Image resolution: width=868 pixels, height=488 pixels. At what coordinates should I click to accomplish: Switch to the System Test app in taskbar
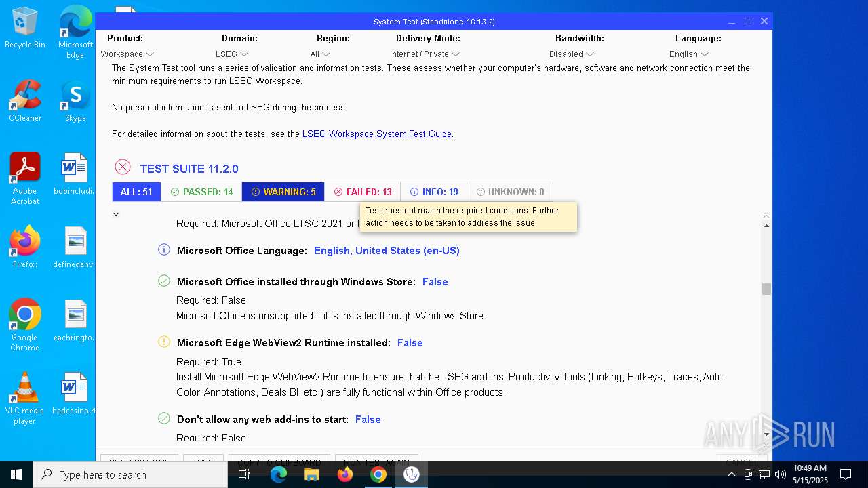click(x=412, y=474)
